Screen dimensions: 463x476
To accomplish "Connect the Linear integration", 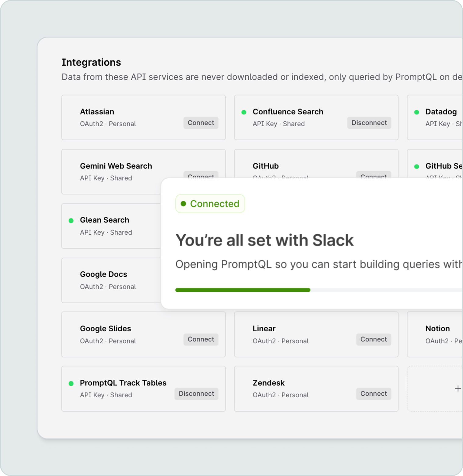I will click(x=373, y=339).
